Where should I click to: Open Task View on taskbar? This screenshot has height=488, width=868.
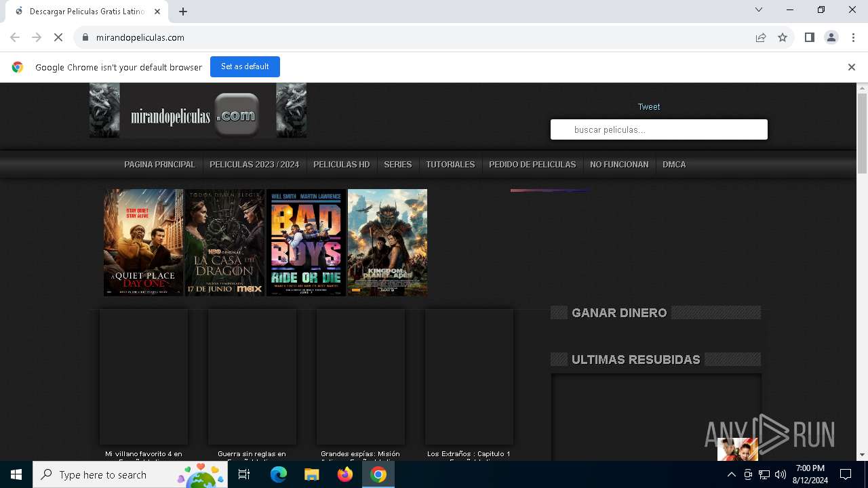[x=244, y=474]
